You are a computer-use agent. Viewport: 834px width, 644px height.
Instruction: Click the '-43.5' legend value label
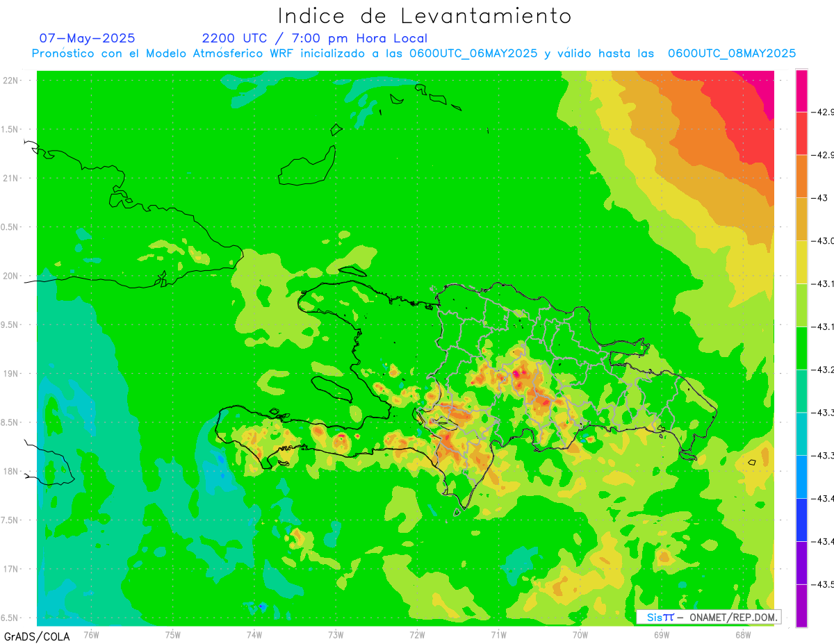pyautogui.click(x=822, y=584)
